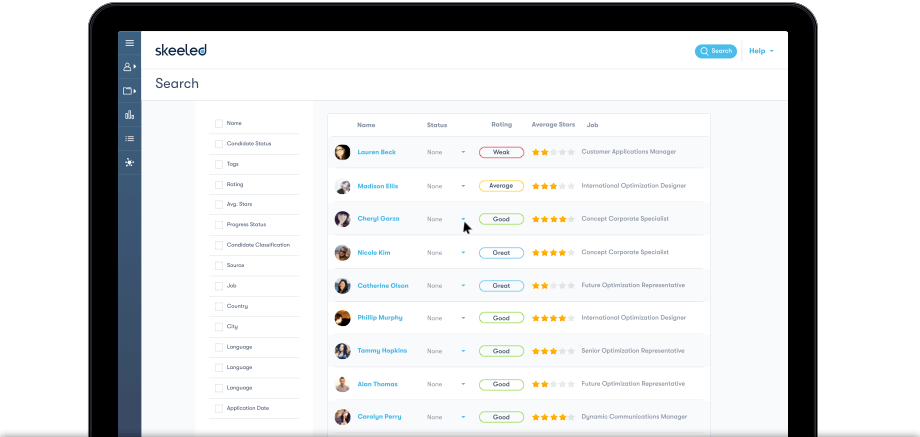Click the list view icon in sidebar
This screenshot has height=437, width=920.
coord(129,139)
